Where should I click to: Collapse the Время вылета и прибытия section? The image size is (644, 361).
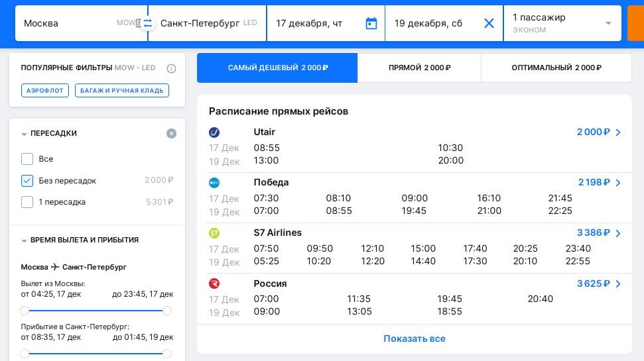(25, 240)
